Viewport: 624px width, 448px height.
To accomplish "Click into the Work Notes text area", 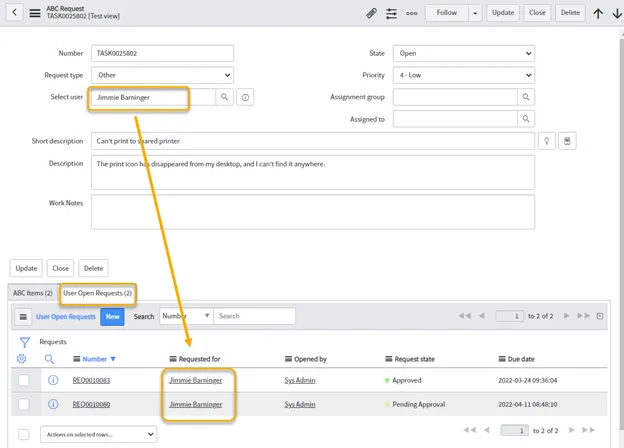I will point(312,211).
